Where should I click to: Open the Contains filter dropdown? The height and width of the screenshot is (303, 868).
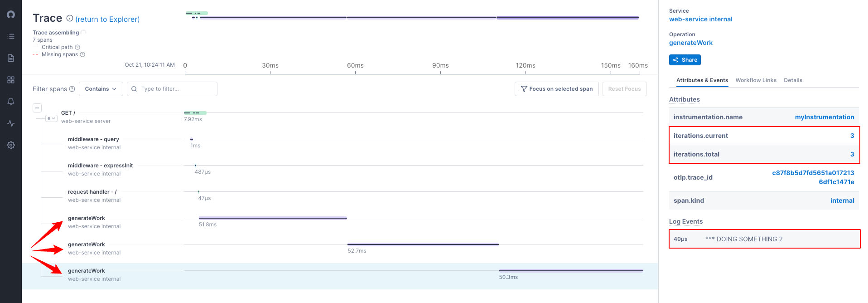point(101,89)
